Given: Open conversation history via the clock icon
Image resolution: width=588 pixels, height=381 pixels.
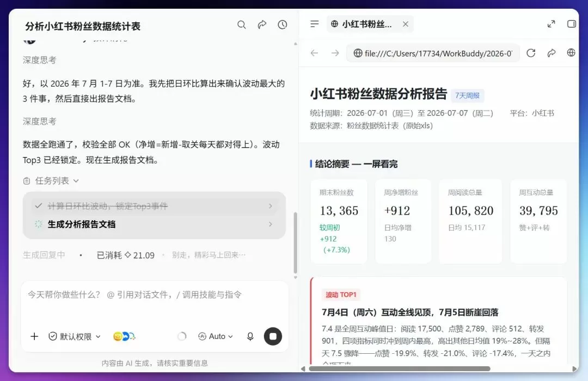Looking at the screenshot, I should 283,25.
